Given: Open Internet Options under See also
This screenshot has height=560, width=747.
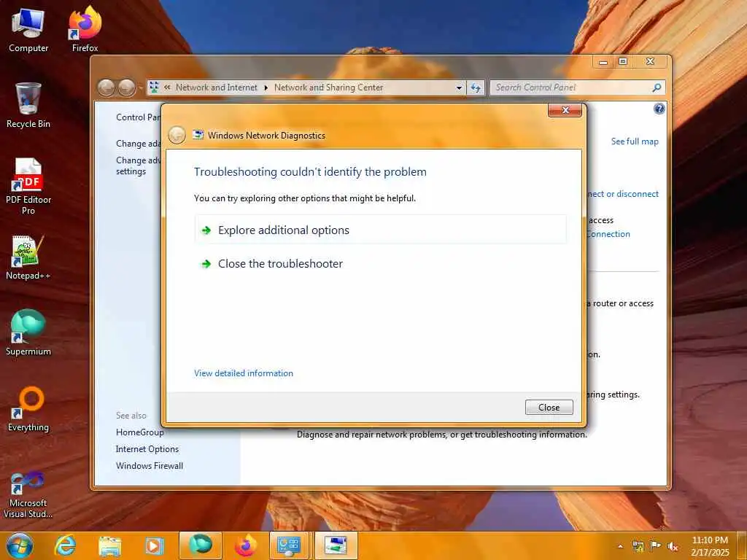Looking at the screenshot, I should click(147, 449).
